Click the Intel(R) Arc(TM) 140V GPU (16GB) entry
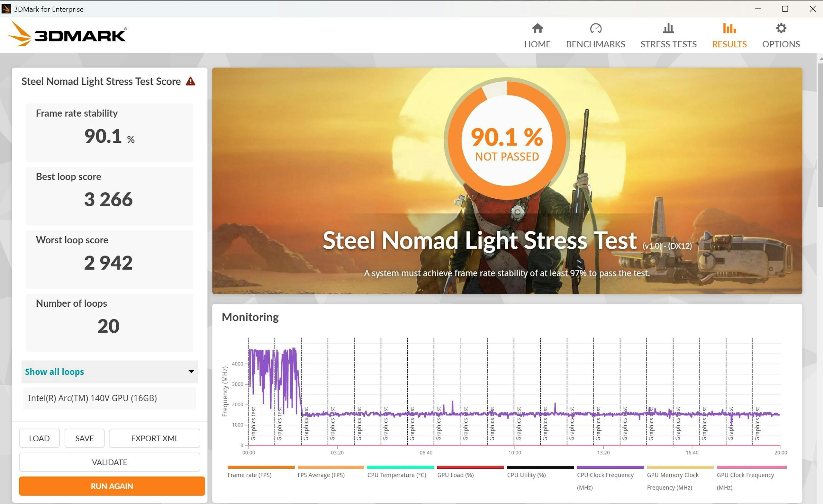Screen dimensions: 823x504 pos(110,398)
